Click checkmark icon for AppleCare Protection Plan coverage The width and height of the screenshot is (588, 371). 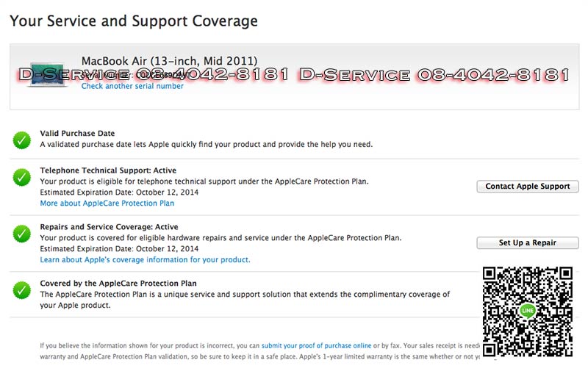[x=22, y=289]
